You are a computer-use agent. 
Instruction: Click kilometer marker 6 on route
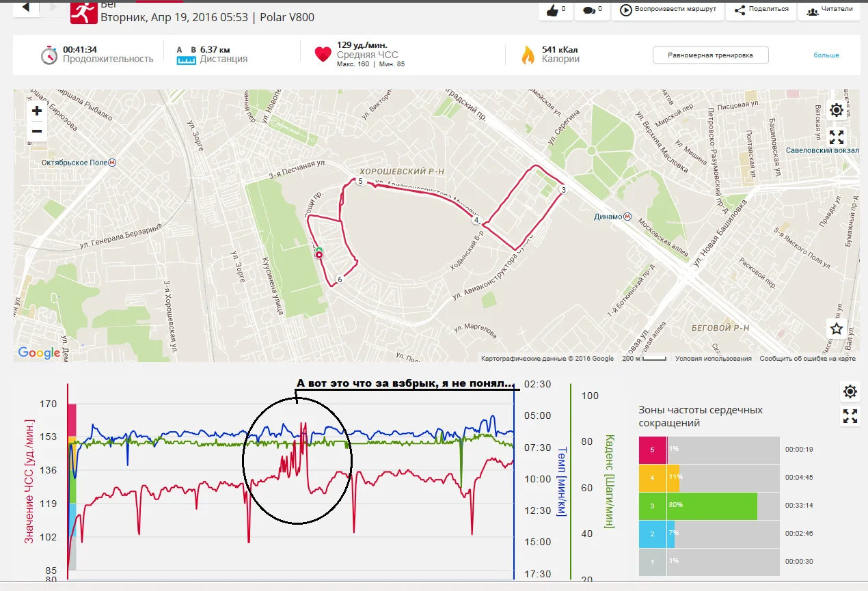pos(339,279)
